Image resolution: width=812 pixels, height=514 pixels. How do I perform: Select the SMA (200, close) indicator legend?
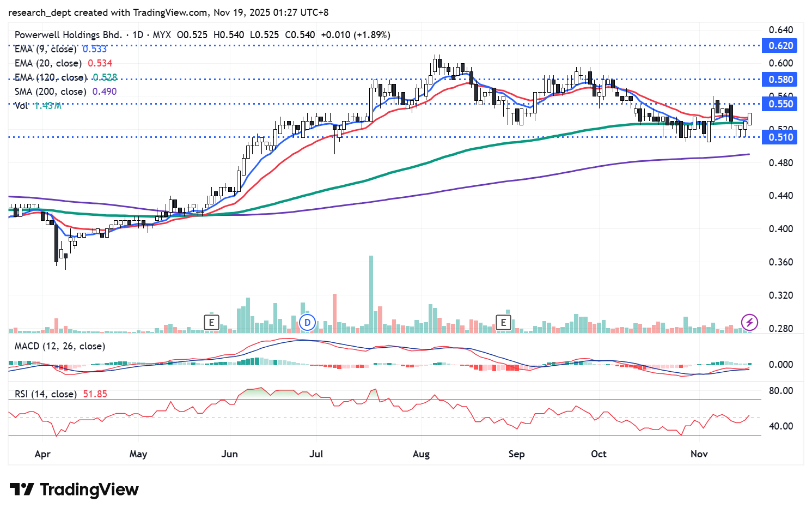tap(51, 92)
